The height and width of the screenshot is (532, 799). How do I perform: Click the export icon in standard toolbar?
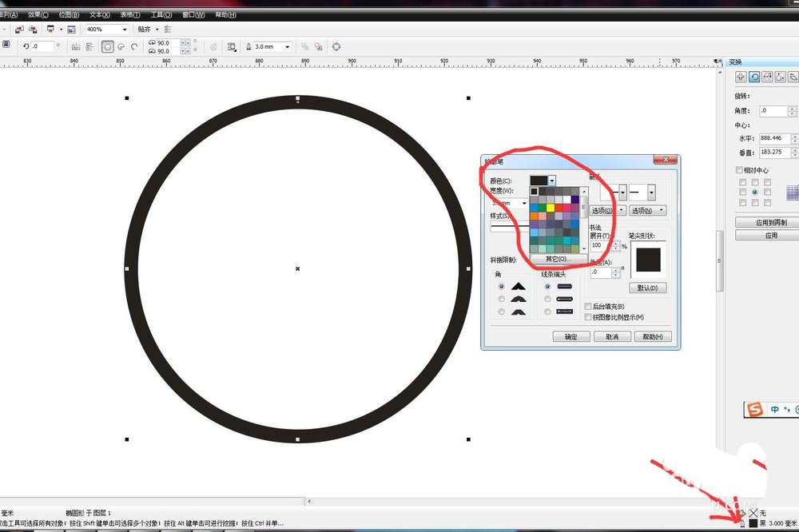tap(33, 30)
